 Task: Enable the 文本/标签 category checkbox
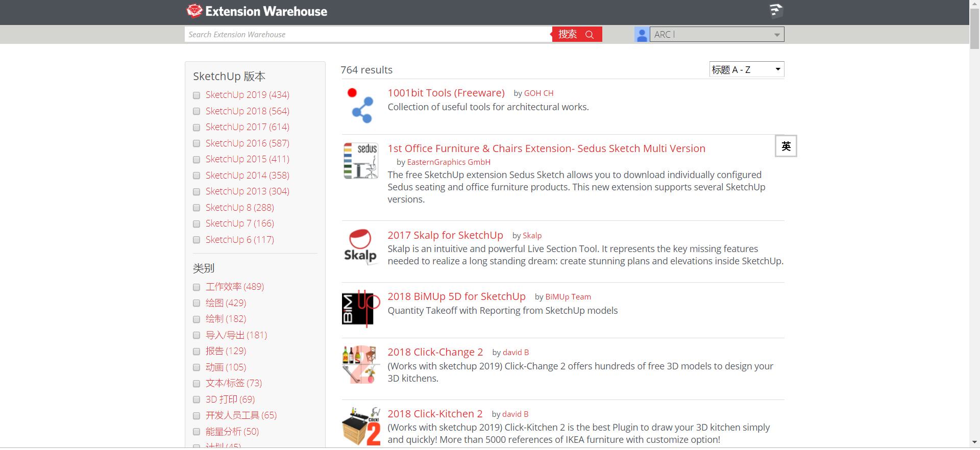pos(197,384)
